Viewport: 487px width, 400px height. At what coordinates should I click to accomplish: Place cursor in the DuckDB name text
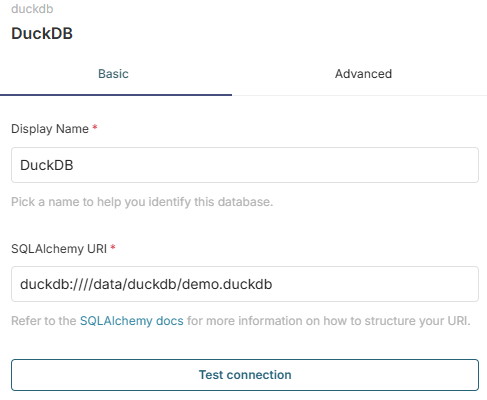point(47,165)
